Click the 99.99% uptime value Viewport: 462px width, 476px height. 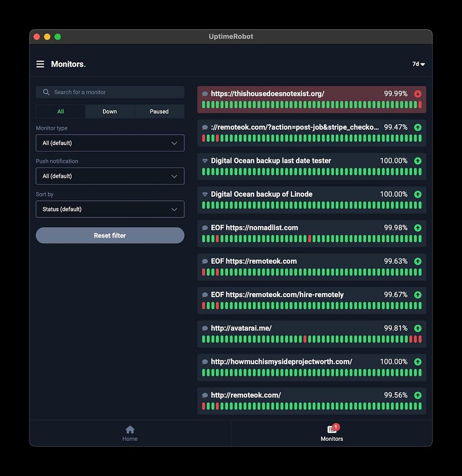tap(395, 93)
